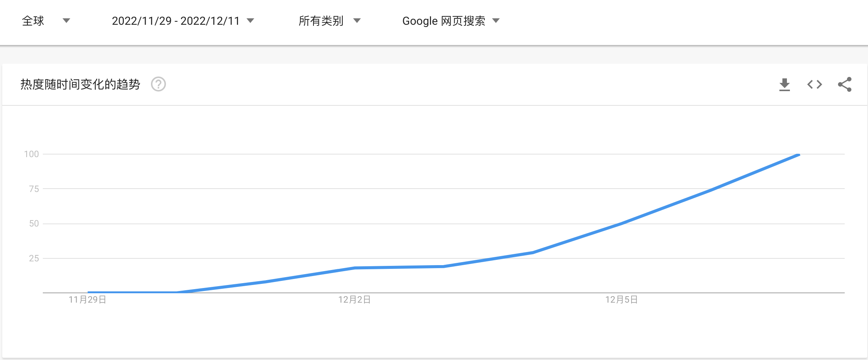Click the embed code icon
This screenshot has width=868, height=360.
814,84
